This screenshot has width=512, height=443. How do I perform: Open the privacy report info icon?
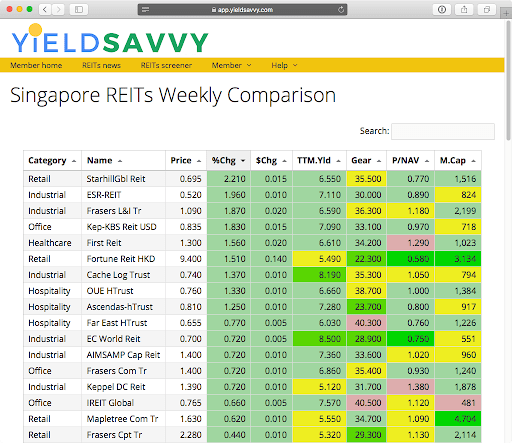pos(442,9)
